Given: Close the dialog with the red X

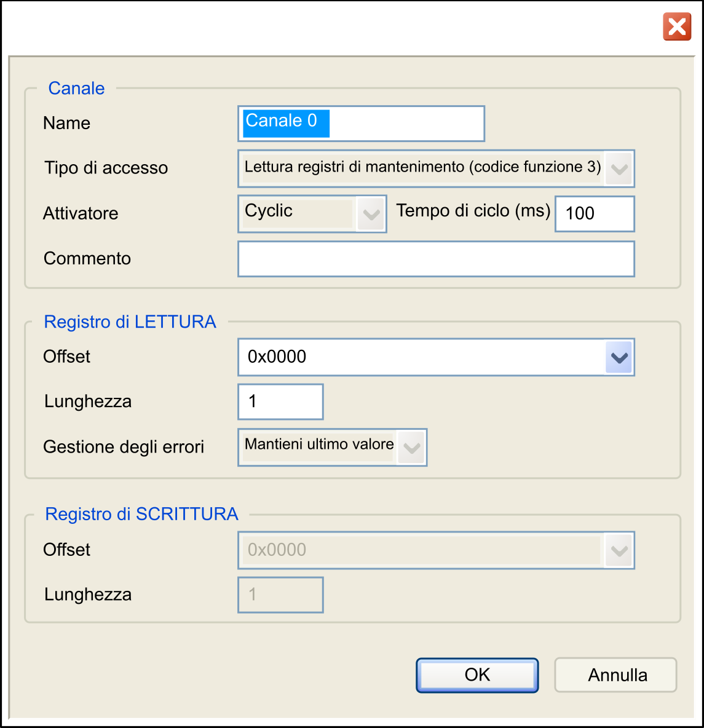Looking at the screenshot, I should 676,27.
